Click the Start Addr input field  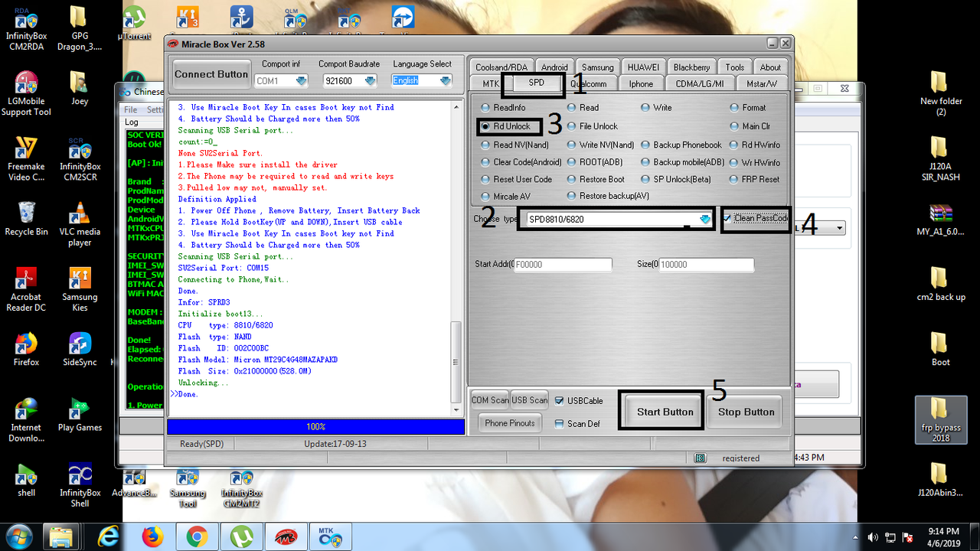(563, 265)
